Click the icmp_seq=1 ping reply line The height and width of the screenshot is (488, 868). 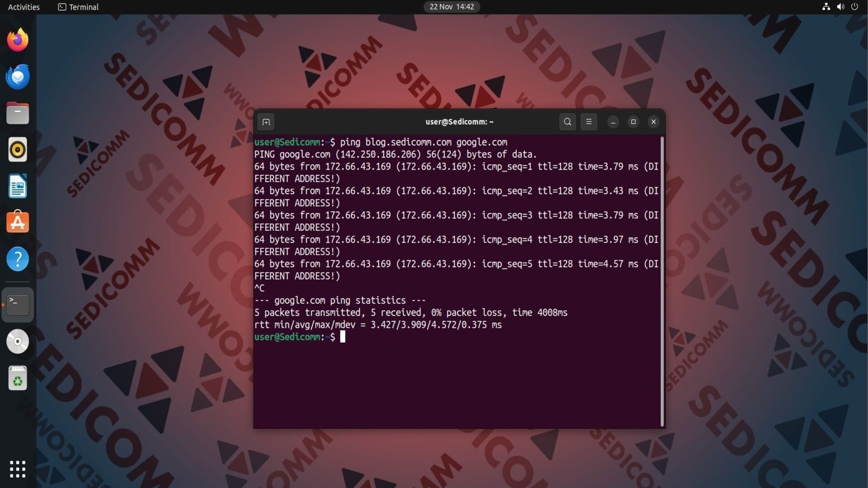[x=456, y=173]
